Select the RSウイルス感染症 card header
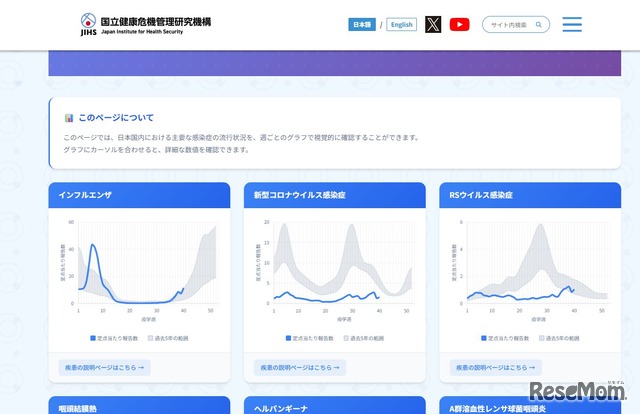The width and height of the screenshot is (640, 414). coord(530,195)
